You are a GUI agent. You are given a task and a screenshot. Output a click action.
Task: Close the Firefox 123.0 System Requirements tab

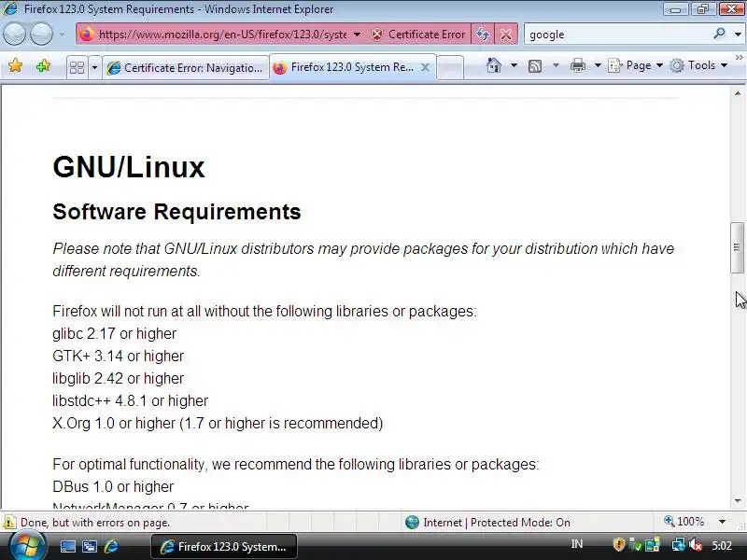[x=426, y=67]
